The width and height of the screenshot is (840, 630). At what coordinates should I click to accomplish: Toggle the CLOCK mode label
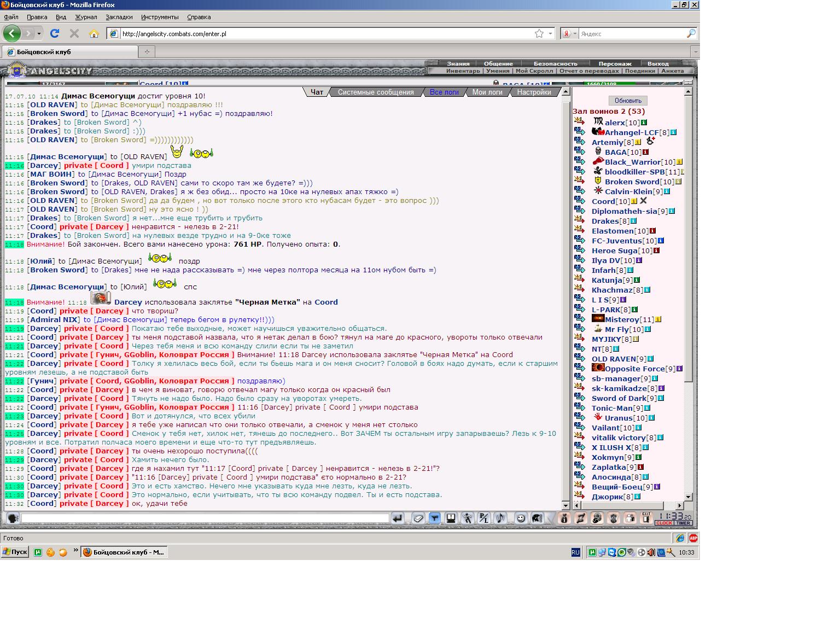point(664,523)
